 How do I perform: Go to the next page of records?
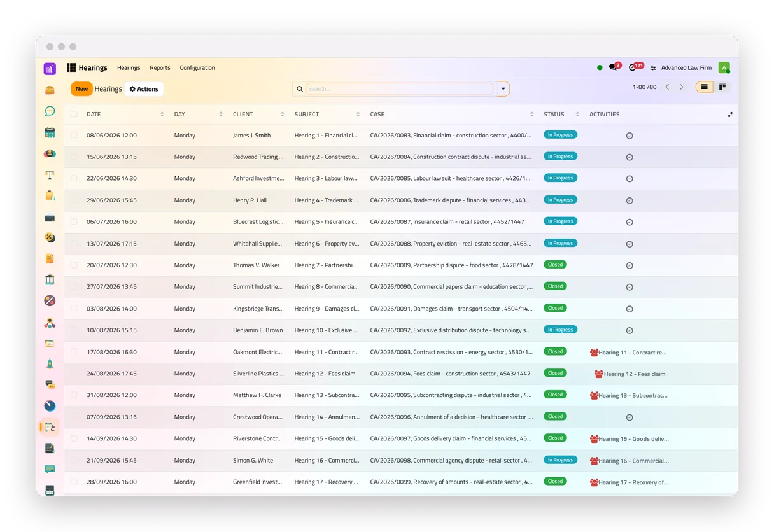tap(682, 87)
